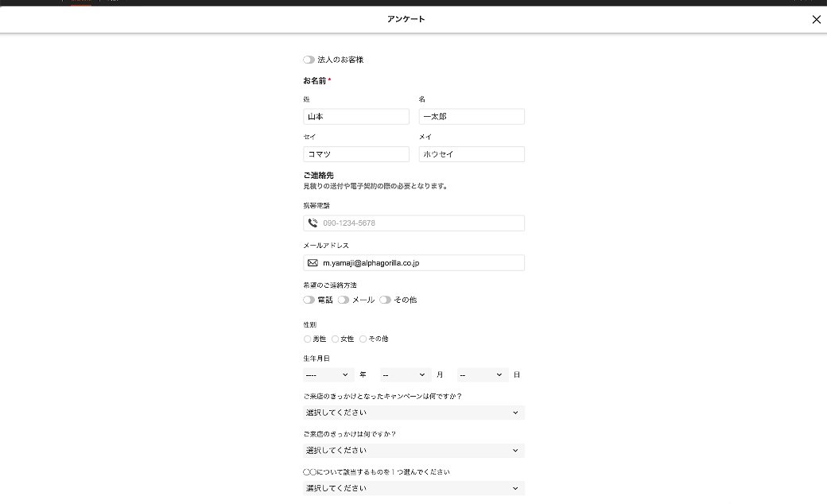Viewport: 827px width, 504px height.
Task: Click the アンケート dialog title
Action: (406, 19)
